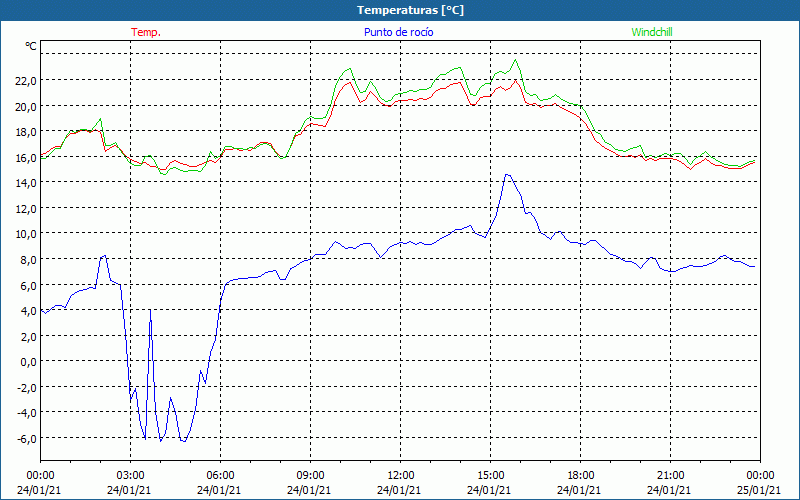Viewport: 800px width, 500px height.
Task: Click the 12:00 time axis label
Action: [401, 476]
